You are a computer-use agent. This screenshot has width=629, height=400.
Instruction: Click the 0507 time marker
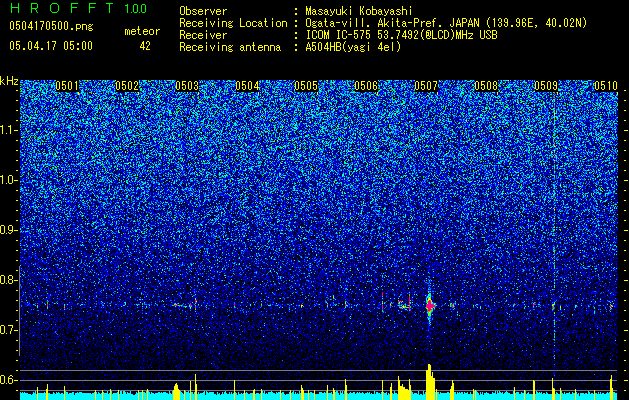tap(426, 86)
